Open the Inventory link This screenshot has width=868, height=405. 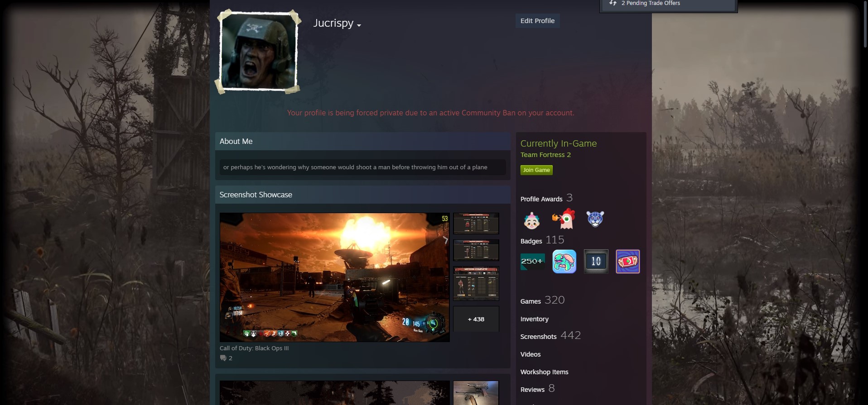tap(535, 319)
